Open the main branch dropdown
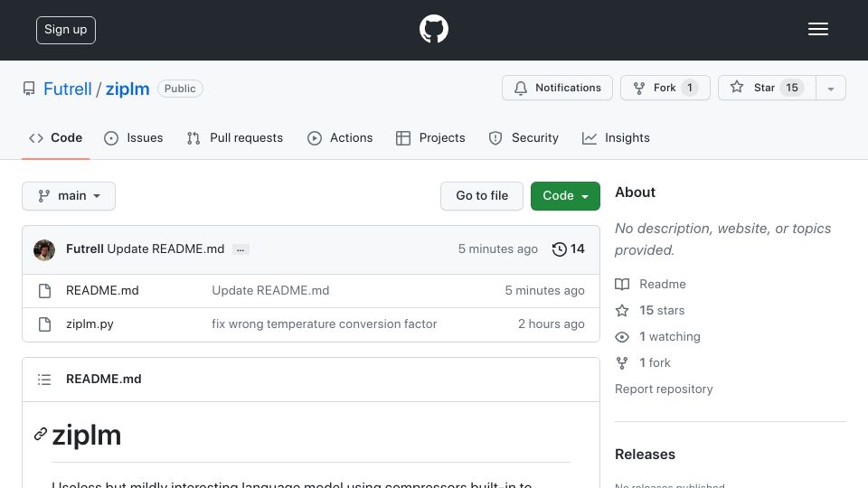This screenshot has height=488, width=868. click(69, 196)
